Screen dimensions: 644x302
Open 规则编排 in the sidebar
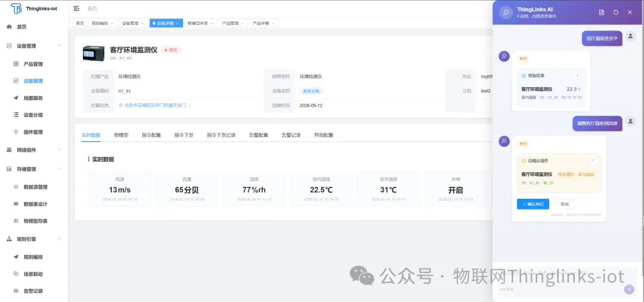pyautogui.click(x=33, y=257)
